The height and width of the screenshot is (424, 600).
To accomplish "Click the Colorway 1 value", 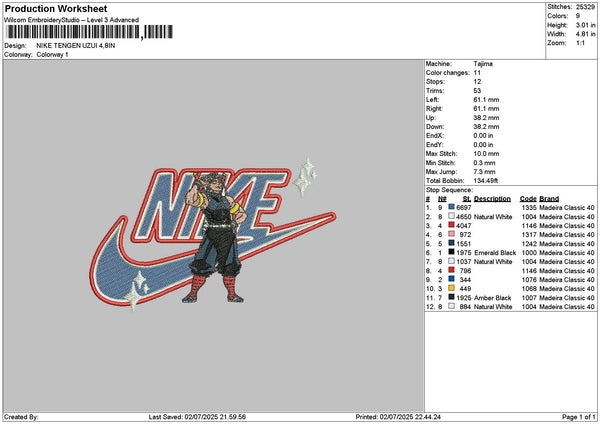I will point(52,55).
